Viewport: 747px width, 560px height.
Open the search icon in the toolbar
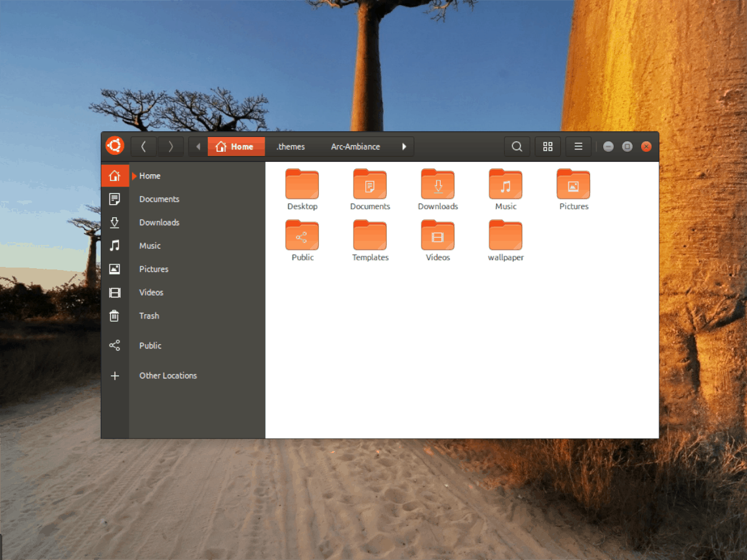(517, 146)
